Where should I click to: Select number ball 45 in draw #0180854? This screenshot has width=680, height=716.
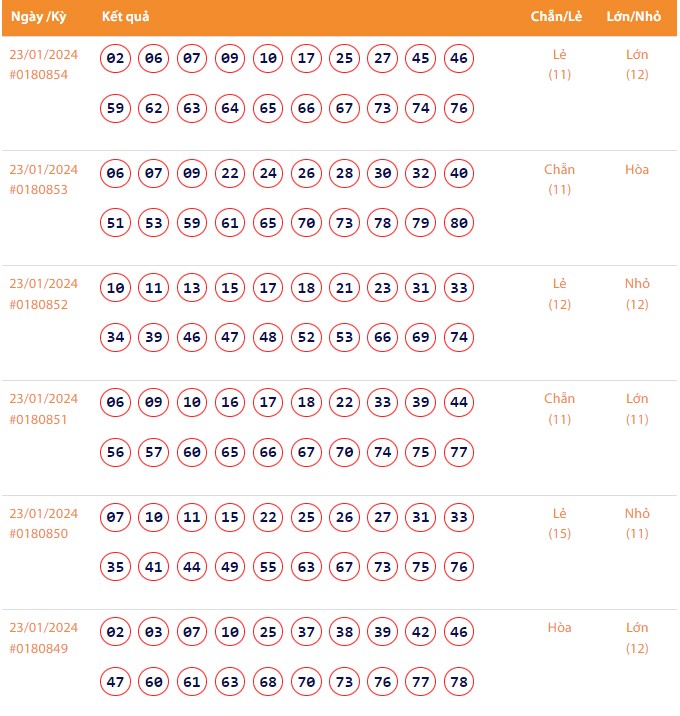(421, 58)
